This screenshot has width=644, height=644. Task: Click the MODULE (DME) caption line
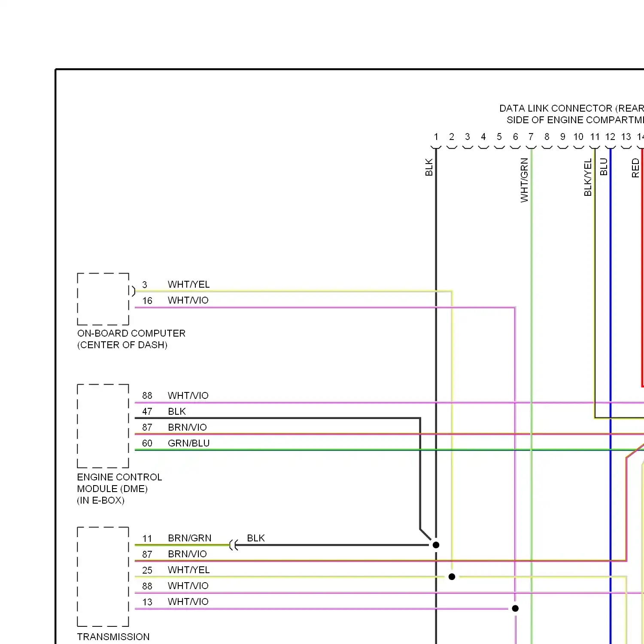(x=112, y=489)
